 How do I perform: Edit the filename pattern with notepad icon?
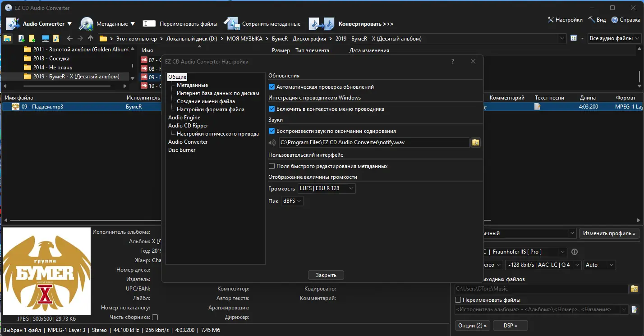point(634,309)
